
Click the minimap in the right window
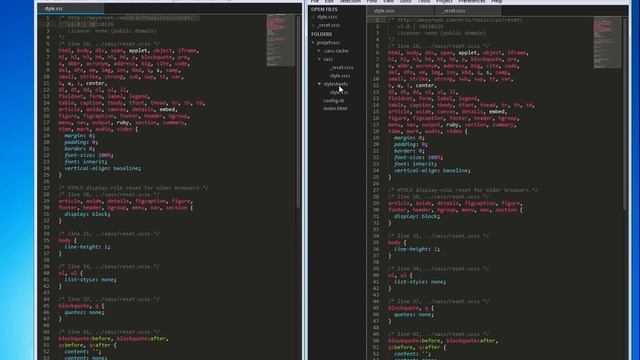(x=607, y=42)
